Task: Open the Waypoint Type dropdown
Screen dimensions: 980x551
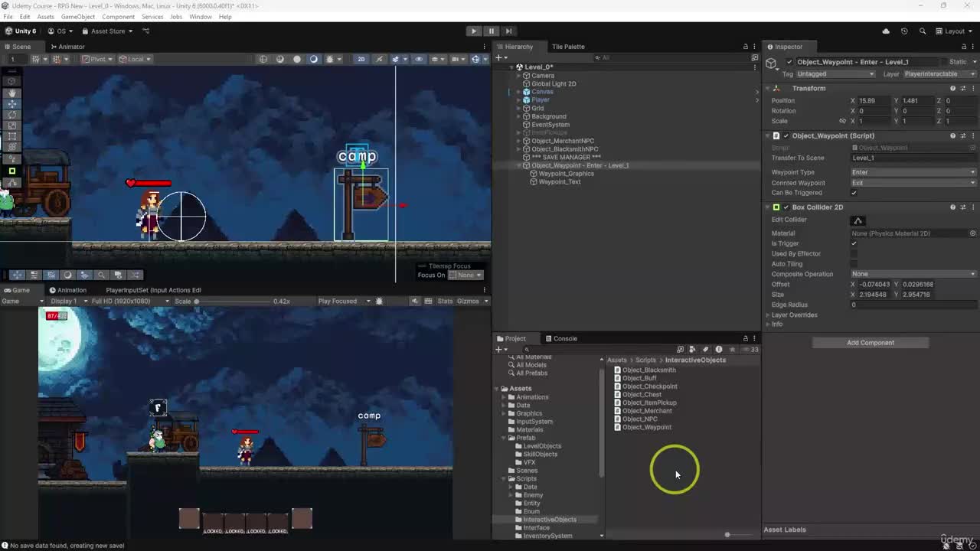Action: pyautogui.click(x=914, y=172)
